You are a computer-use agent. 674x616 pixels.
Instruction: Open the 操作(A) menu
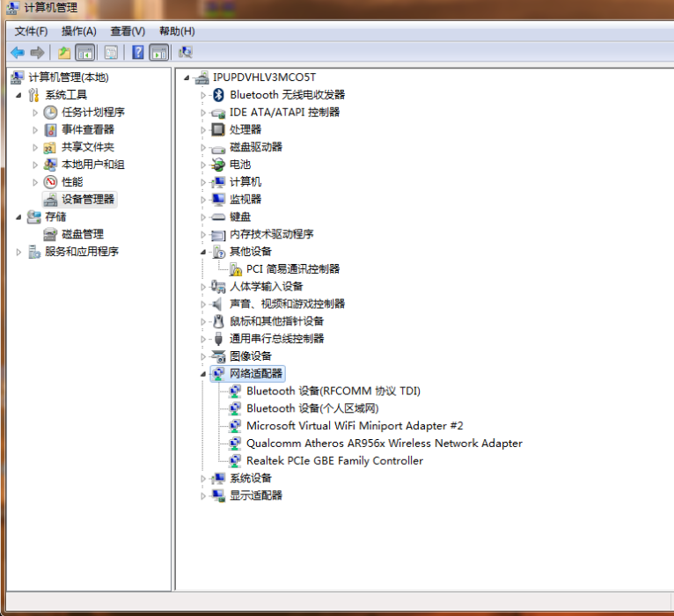78,32
